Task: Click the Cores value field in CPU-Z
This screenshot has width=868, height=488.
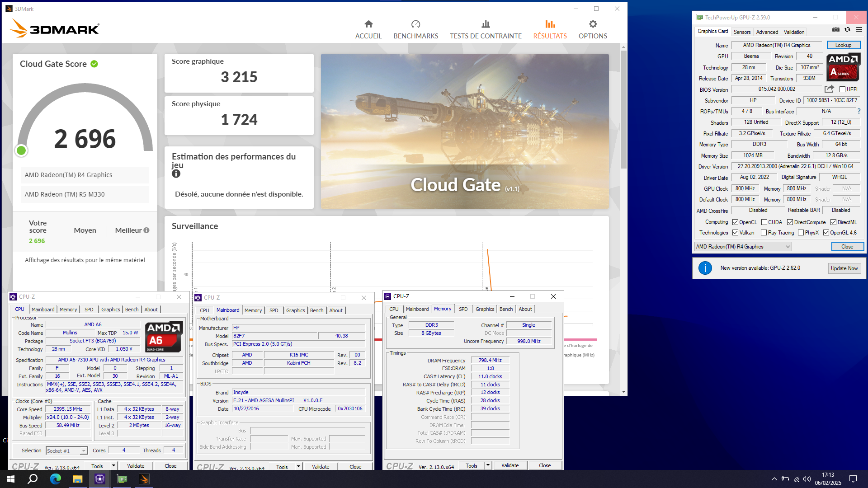Action: pos(123,450)
